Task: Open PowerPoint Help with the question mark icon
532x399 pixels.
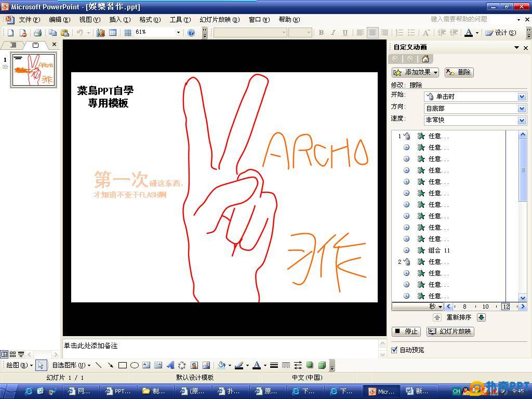Action: click(191, 33)
